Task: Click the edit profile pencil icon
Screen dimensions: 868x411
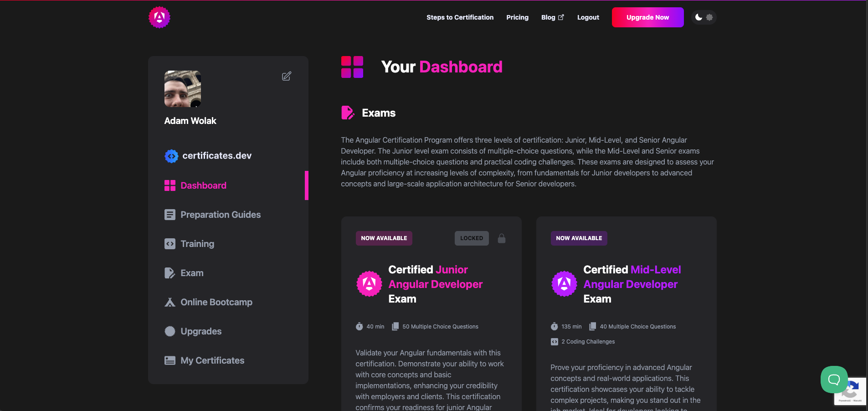Action: [x=287, y=76]
